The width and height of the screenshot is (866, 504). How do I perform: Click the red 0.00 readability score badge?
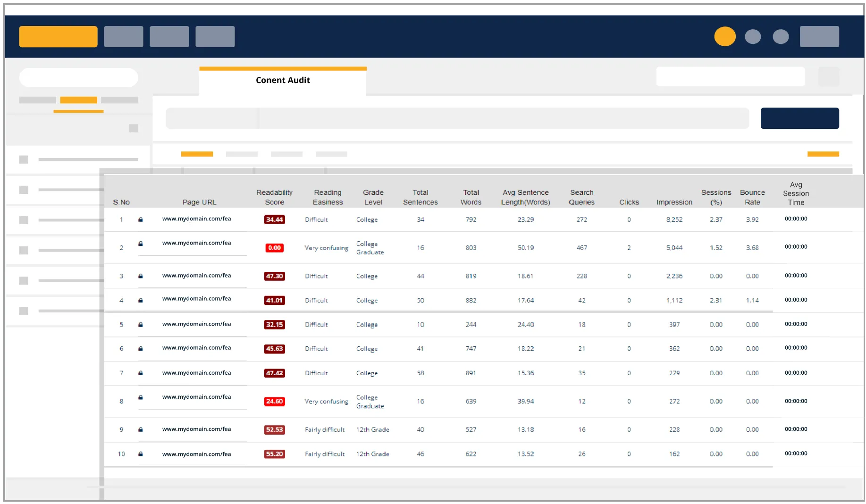[274, 248]
